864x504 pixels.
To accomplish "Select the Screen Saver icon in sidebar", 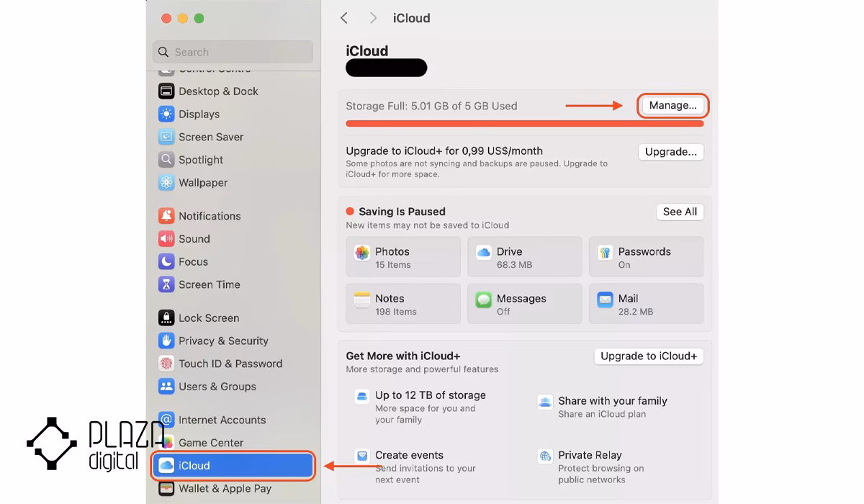I will point(166,137).
